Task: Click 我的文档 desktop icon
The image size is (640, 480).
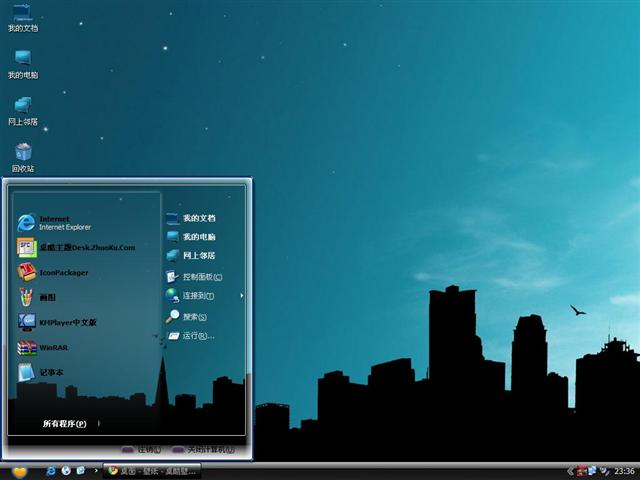Action: point(23,16)
